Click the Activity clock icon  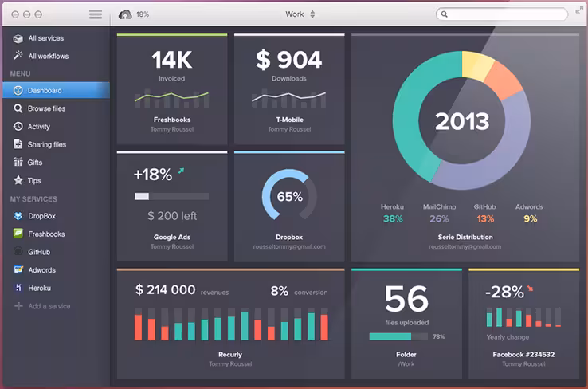pos(18,127)
